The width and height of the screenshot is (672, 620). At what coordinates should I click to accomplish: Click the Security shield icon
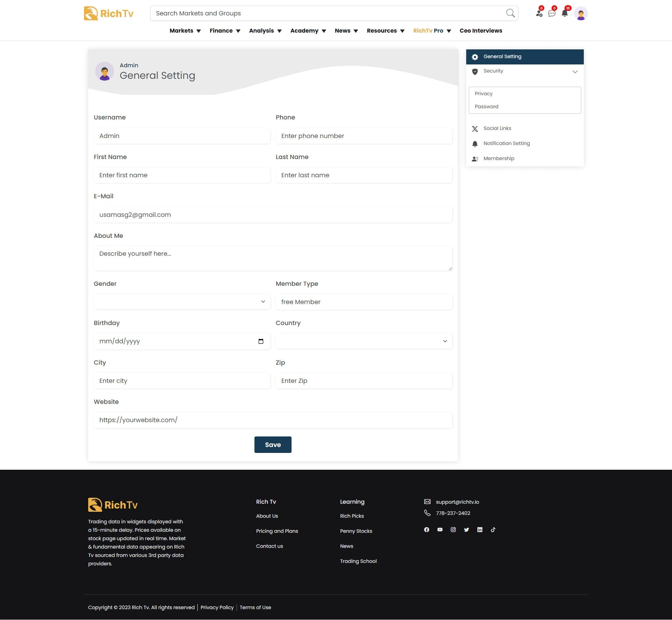click(x=475, y=71)
